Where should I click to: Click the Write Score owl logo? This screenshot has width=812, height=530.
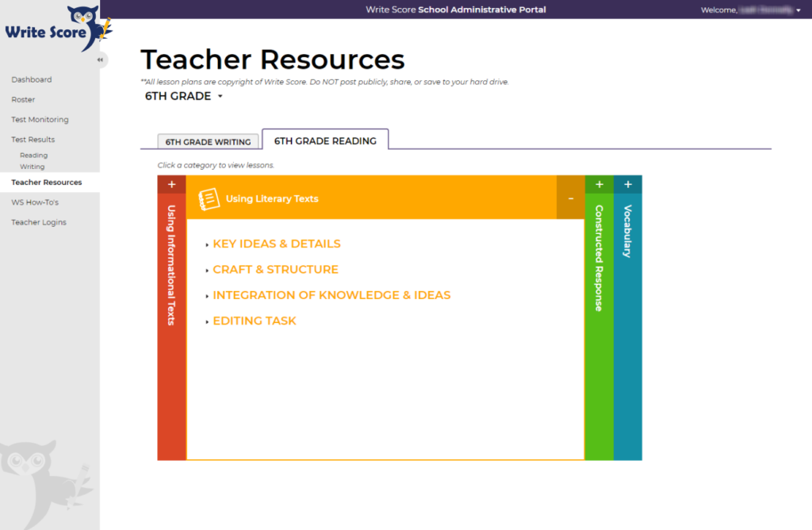[58, 29]
